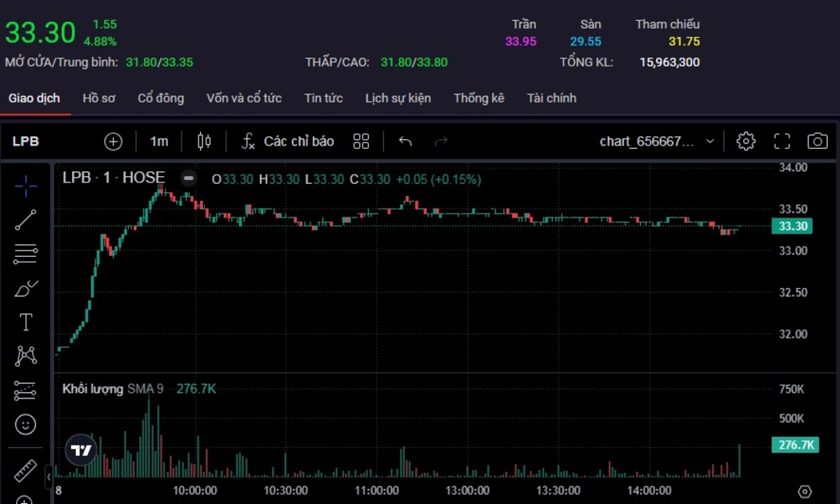Select the trend line drawing tool
The width and height of the screenshot is (840, 504).
pyautogui.click(x=26, y=220)
